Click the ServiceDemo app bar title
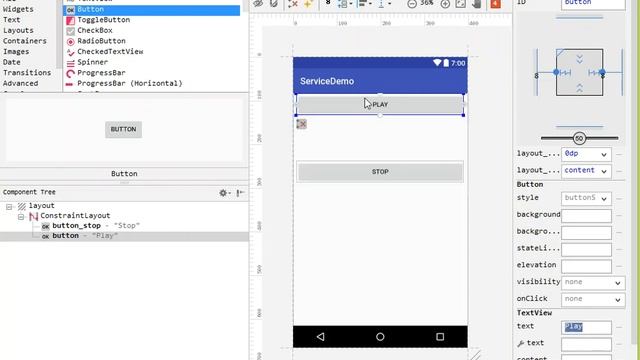The height and width of the screenshot is (360, 640). tap(327, 81)
